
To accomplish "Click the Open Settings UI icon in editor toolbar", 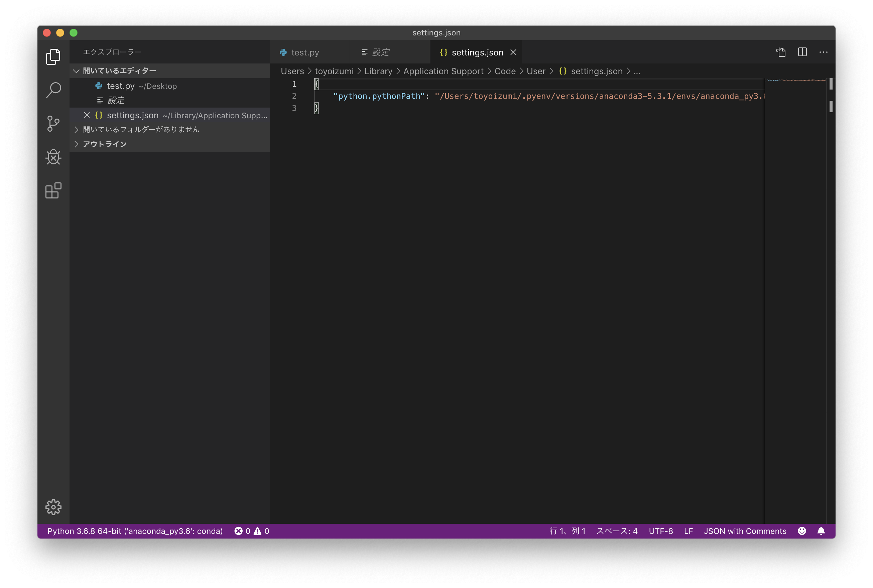I will (781, 52).
